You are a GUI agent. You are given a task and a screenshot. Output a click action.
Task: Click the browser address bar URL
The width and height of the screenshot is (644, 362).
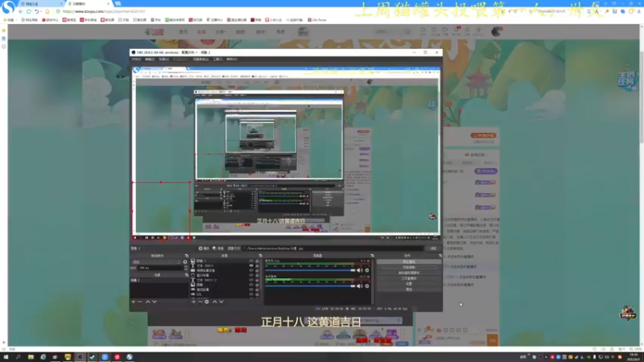[104, 11]
